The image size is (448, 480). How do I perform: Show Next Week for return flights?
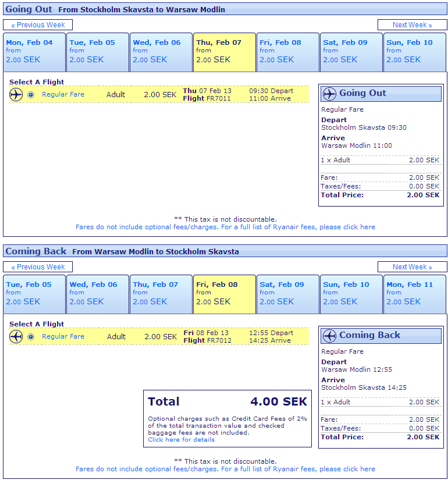click(412, 267)
